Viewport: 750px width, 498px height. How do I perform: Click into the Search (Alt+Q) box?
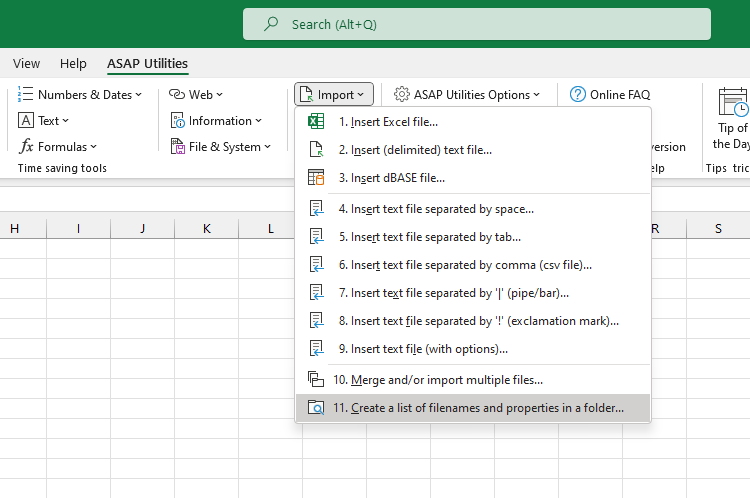pyautogui.click(x=476, y=24)
